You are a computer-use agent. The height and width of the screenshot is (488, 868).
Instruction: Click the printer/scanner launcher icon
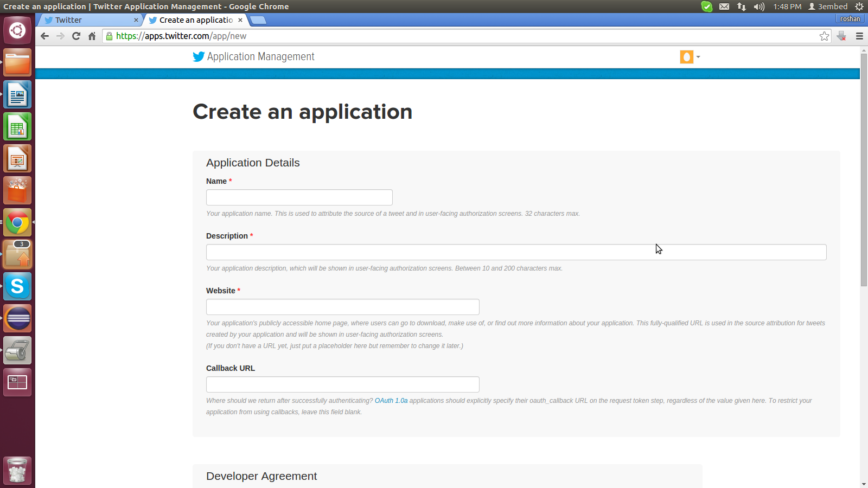pos(17,351)
